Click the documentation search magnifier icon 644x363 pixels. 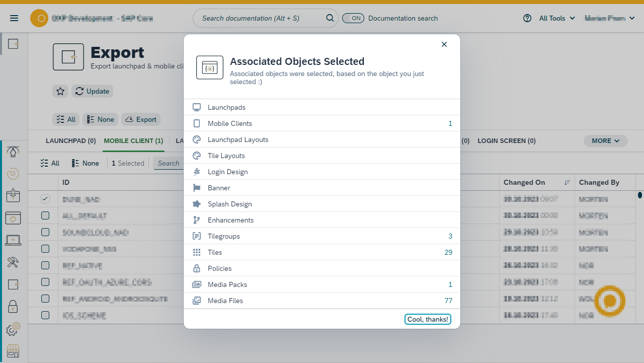coord(330,18)
